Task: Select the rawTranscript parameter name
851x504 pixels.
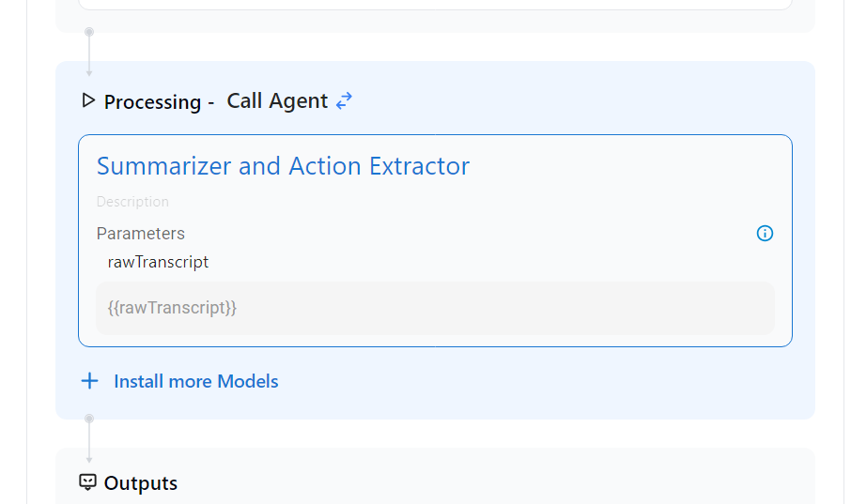Action: pos(158,262)
